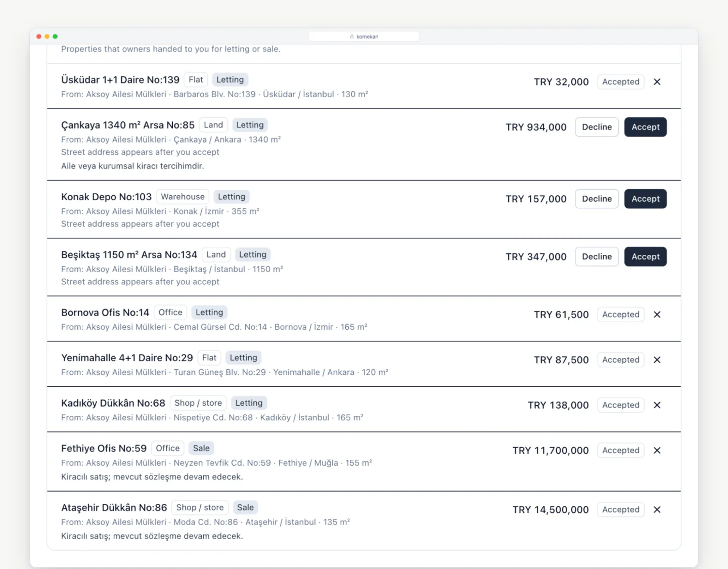
Task: Click the TRY 347,000 price
Action: click(536, 257)
